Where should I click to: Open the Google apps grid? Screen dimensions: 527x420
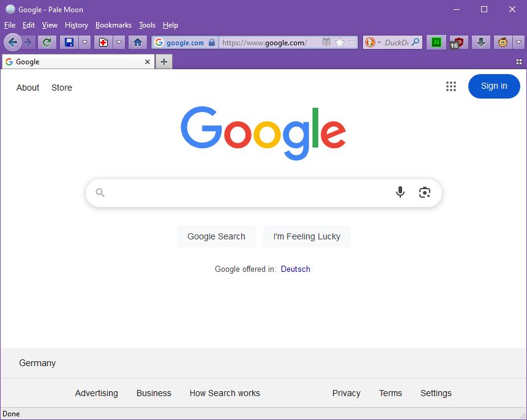click(x=451, y=86)
